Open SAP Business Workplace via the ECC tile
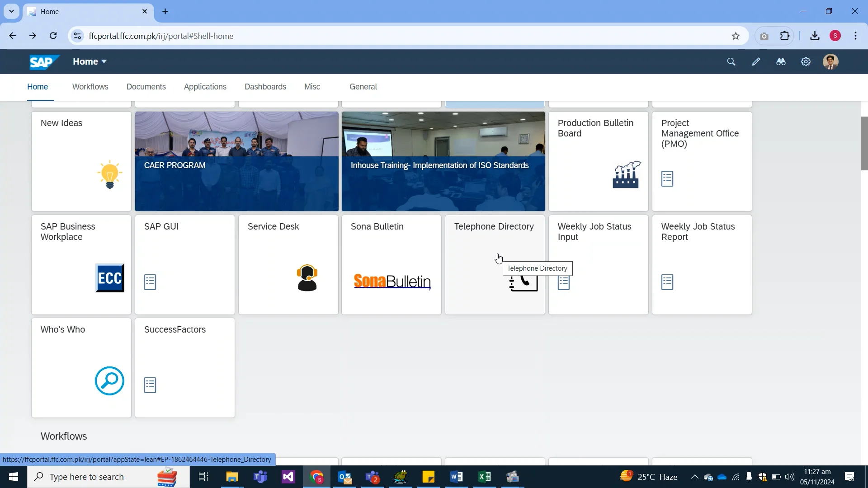868x488 pixels. 110,278
